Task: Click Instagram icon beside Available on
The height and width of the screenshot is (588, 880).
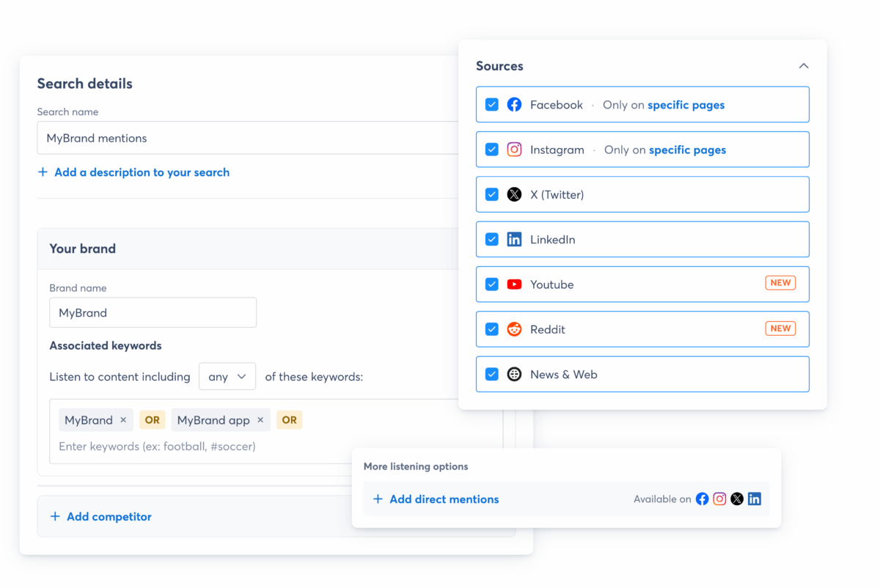Action: [x=719, y=499]
